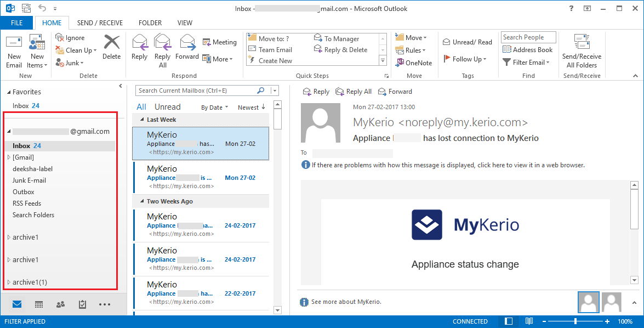The width and height of the screenshot is (644, 328).
Task: Open the Address Book
Action: click(x=528, y=50)
